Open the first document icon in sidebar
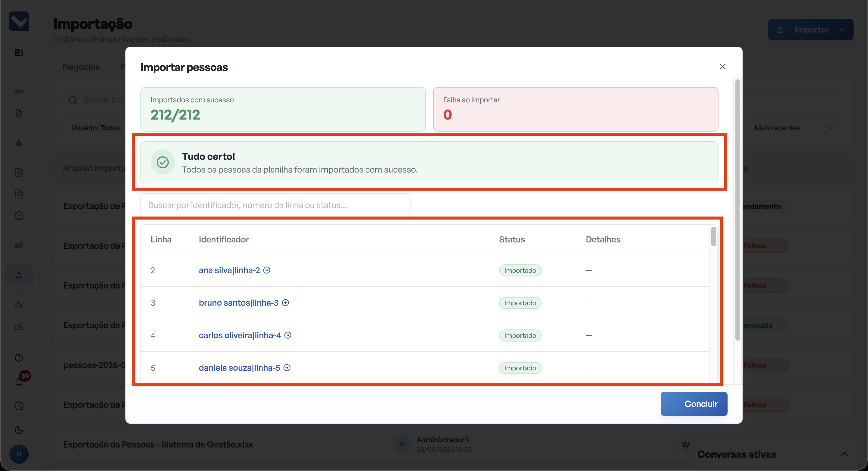Screen dimensions: 868x471 tap(19, 114)
